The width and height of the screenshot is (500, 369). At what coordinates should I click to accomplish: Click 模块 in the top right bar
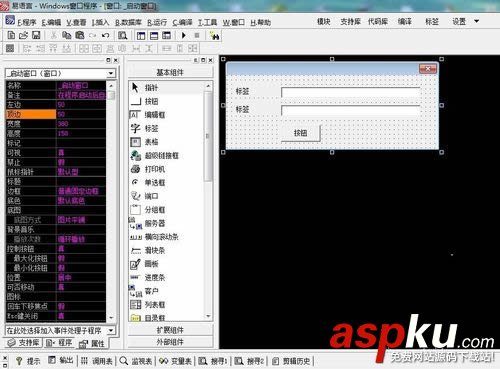pyautogui.click(x=323, y=22)
